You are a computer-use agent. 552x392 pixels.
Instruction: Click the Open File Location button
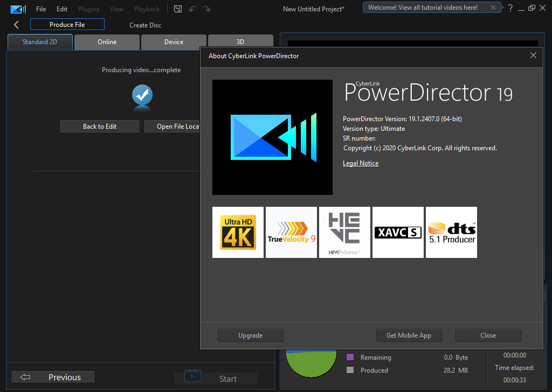coord(172,127)
